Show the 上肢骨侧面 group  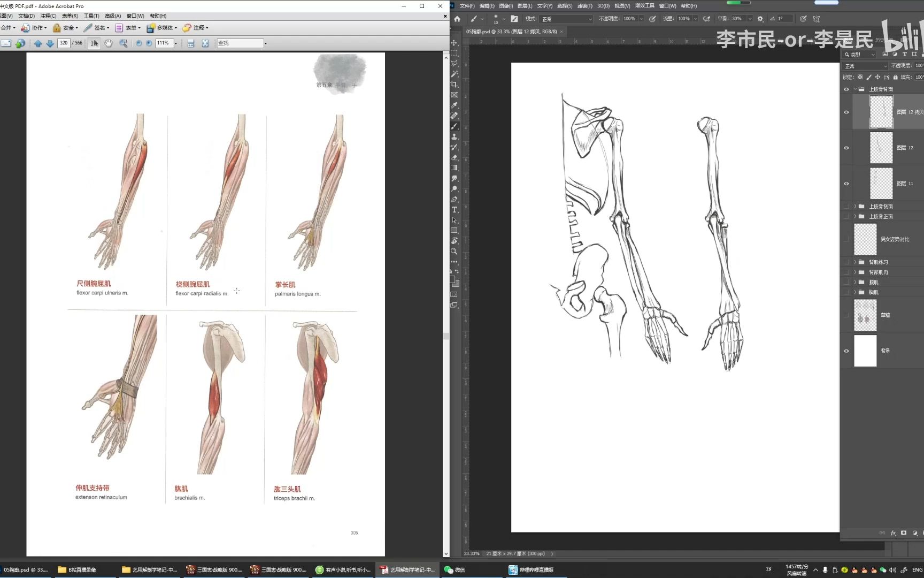(846, 207)
